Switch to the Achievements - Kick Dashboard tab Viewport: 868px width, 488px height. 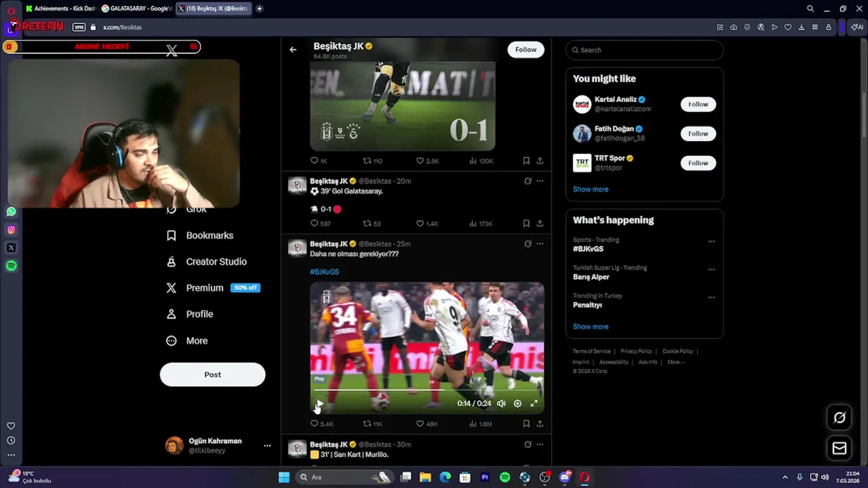(60, 9)
